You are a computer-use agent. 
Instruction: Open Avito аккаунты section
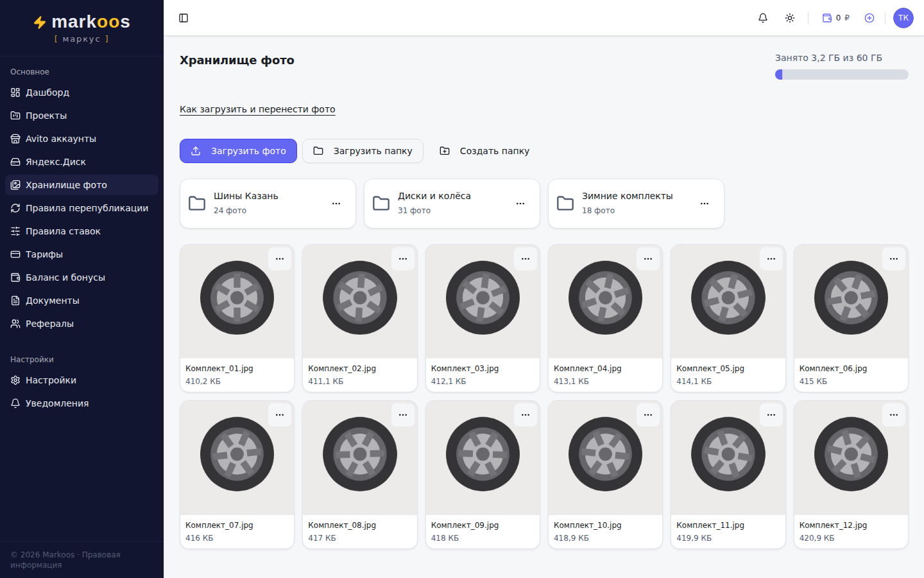(81, 139)
